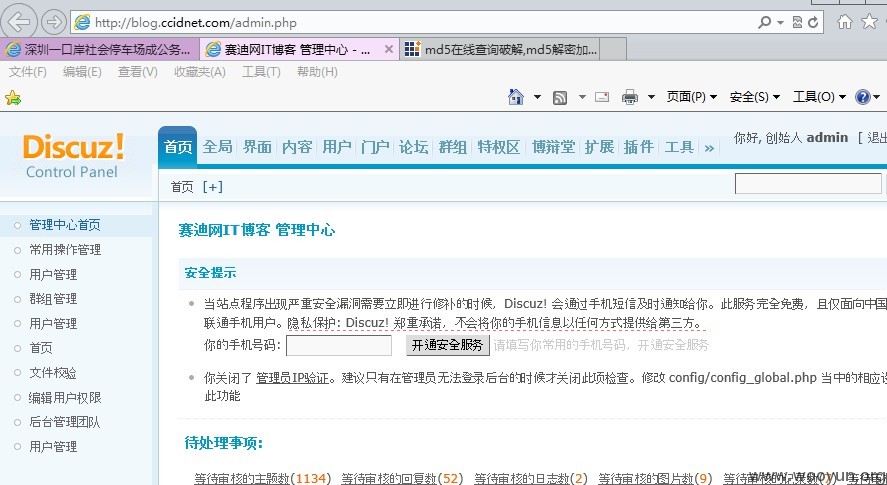Open the 全局 navigation tab
The height and width of the screenshot is (485, 887).
tap(217, 147)
